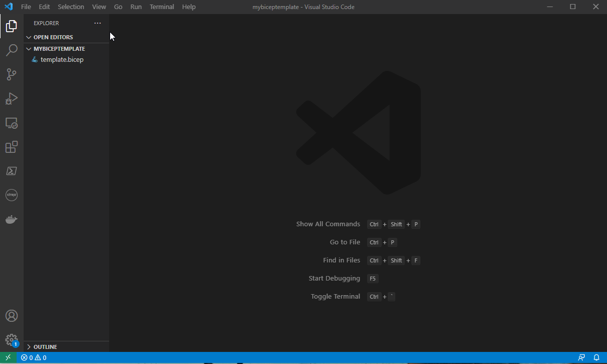Close the Visual Studio Code window

(x=596, y=7)
